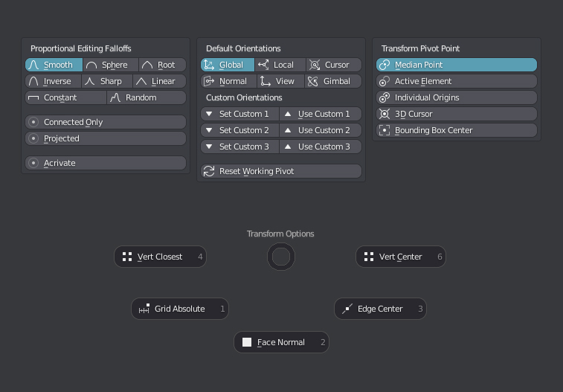Choose Edge Center pie option
563x392 pixels.
pyautogui.click(x=380, y=309)
